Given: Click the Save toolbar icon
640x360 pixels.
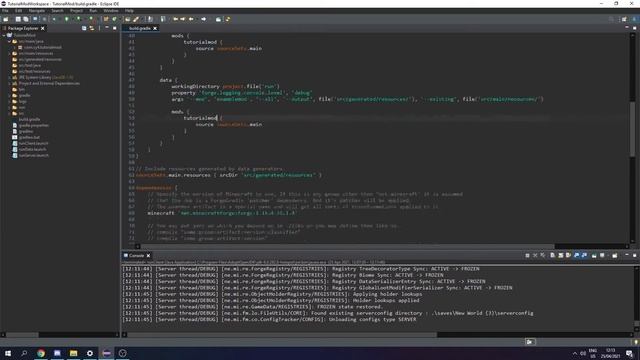Looking at the screenshot, I should [18, 19].
